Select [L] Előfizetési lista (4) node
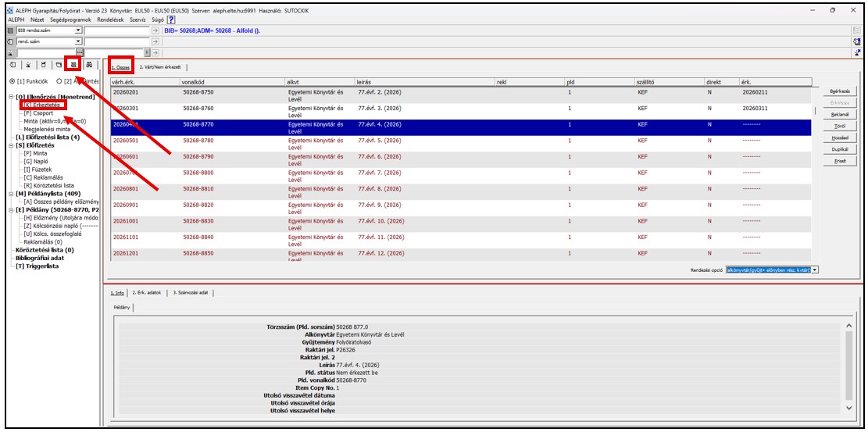 point(48,137)
